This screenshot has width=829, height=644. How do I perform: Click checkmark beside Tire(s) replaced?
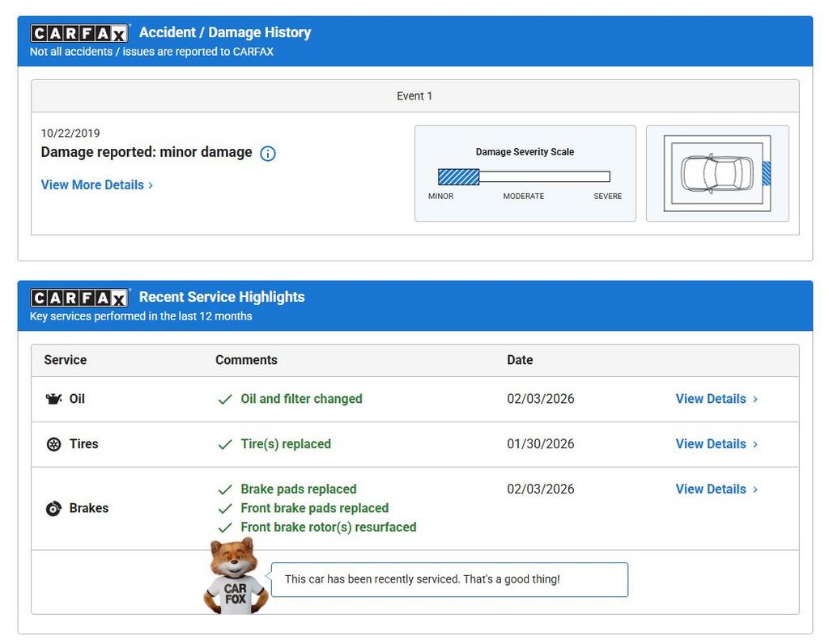click(x=225, y=444)
